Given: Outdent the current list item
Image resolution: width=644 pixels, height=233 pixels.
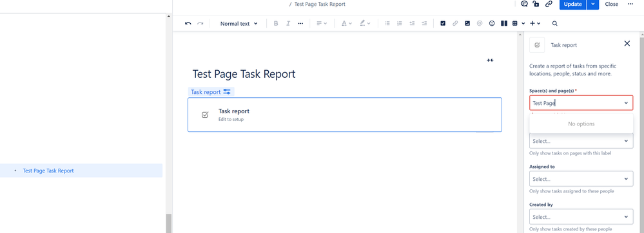Looking at the screenshot, I should 412,23.
